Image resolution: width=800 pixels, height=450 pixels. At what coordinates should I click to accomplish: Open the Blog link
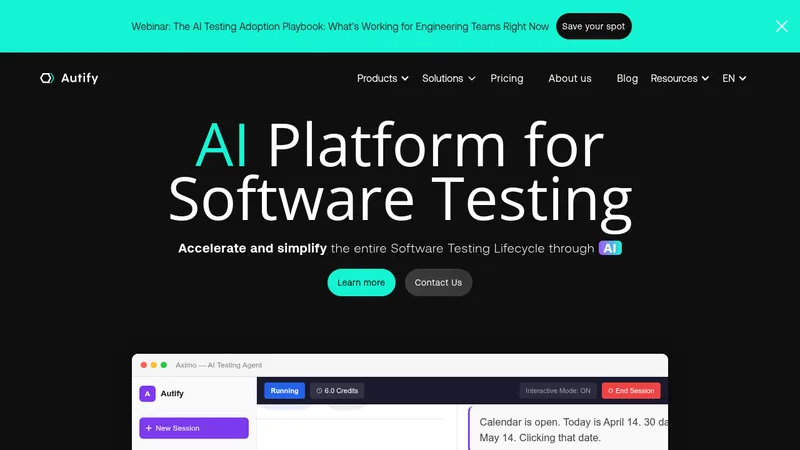click(x=627, y=78)
